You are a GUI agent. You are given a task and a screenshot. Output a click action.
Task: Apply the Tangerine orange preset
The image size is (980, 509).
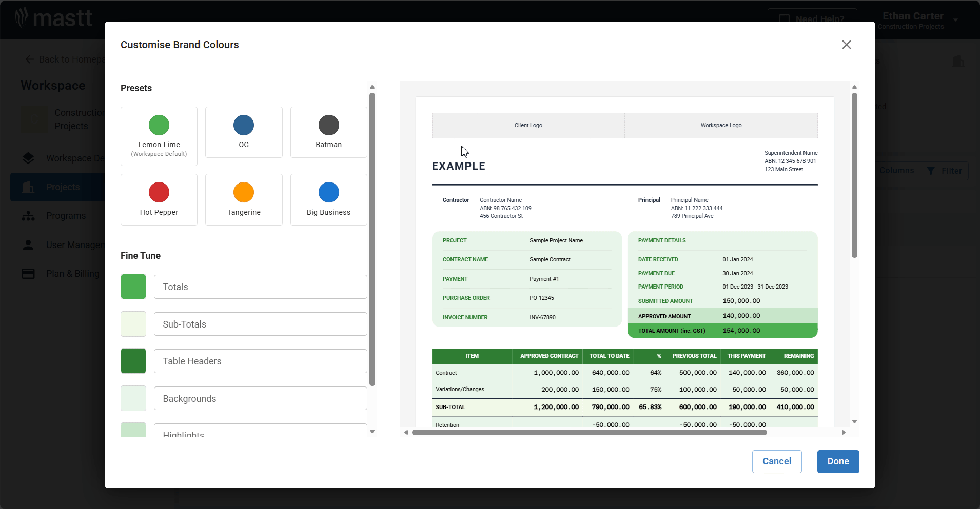(244, 199)
